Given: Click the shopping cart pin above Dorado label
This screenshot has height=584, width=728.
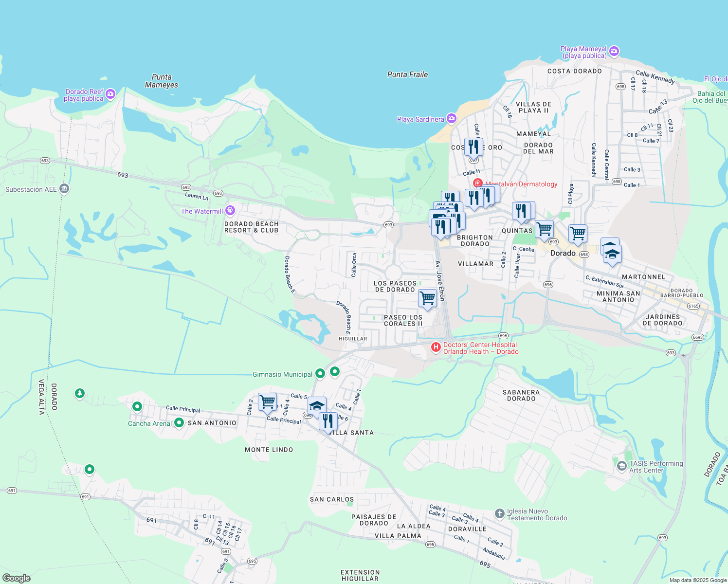Looking at the screenshot, I should pos(578,234).
